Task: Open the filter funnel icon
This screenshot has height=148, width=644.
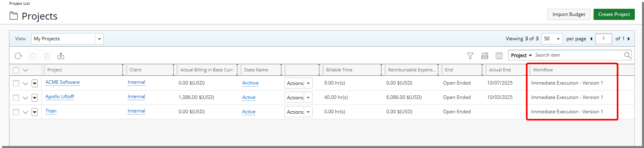Action: pyautogui.click(x=470, y=56)
